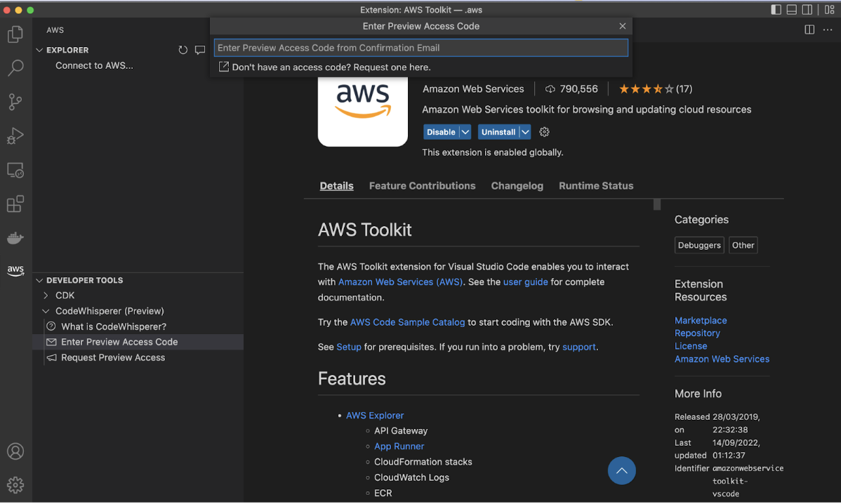
Task: Toggle the bottom panel
Action: coord(792,10)
